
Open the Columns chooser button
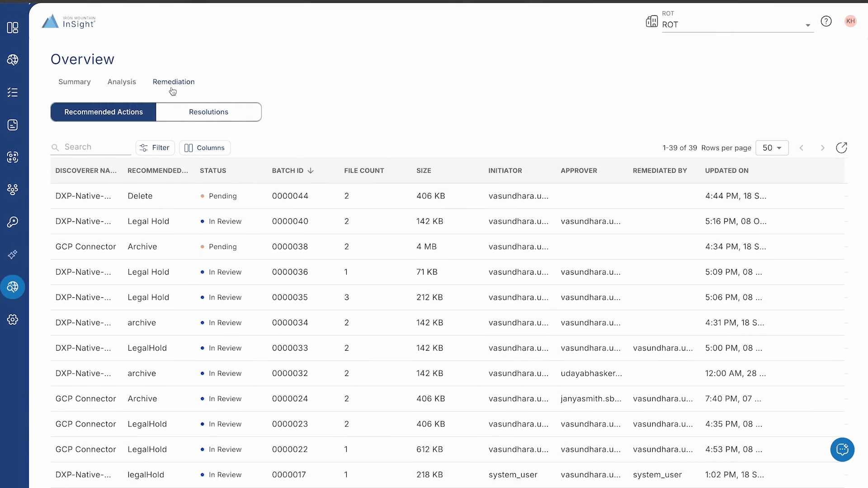(x=205, y=148)
